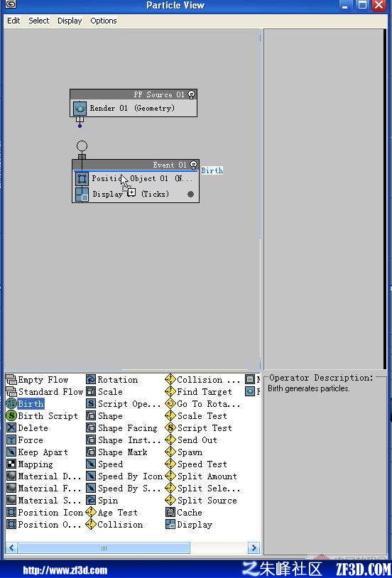Click the right arrow of the depot scrollbar
Viewport: 392px width, 578px height.
point(254,547)
